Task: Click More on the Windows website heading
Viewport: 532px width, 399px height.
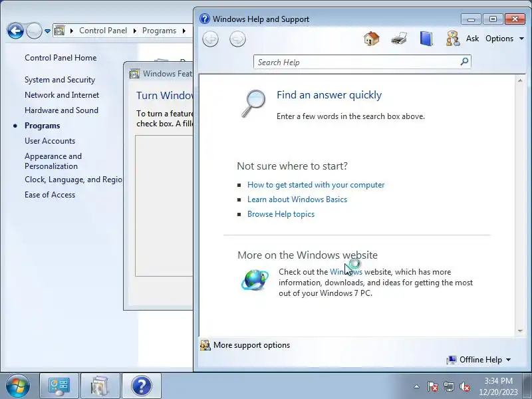Action: (307, 255)
